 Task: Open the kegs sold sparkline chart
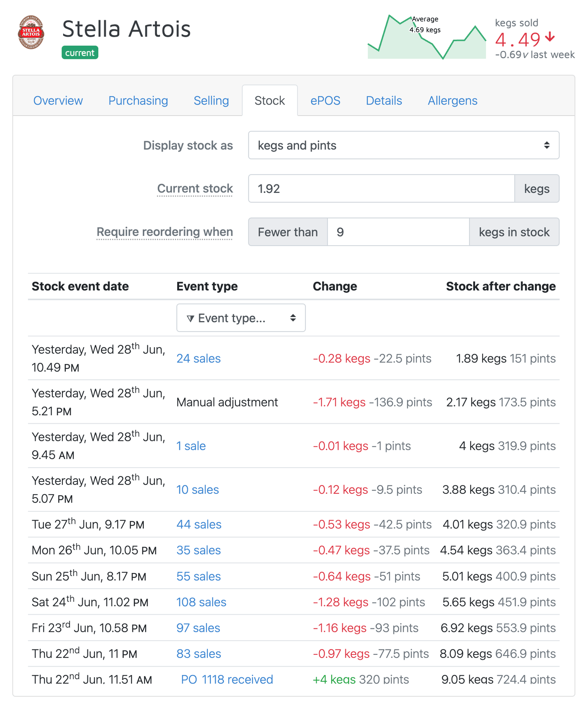[x=427, y=37]
